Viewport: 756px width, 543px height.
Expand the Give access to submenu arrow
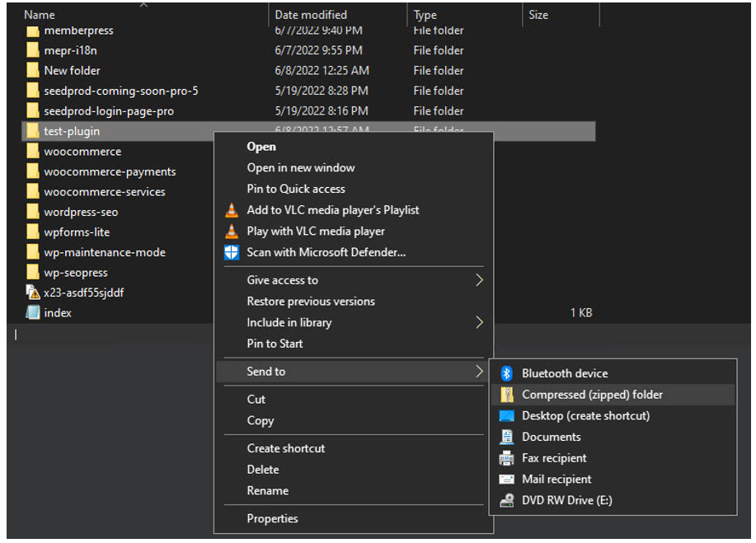tap(479, 280)
